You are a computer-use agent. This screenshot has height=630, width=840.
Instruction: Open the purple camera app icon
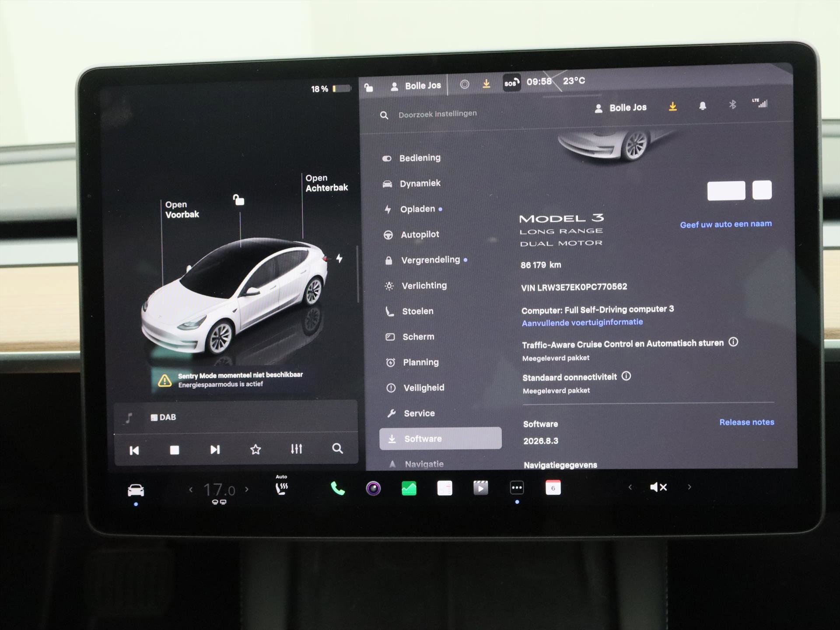tap(373, 488)
